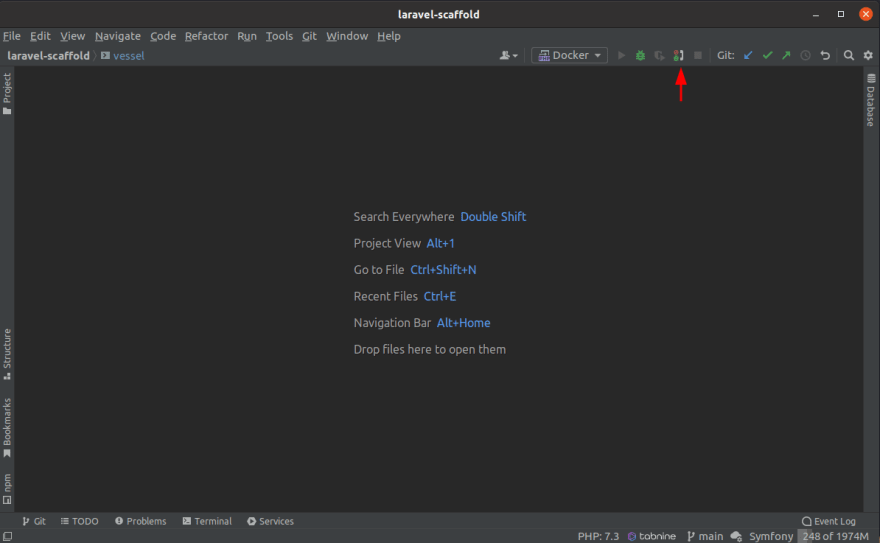Click the Git Push arrow icon
Viewport: 880px width, 543px height.
pos(786,56)
